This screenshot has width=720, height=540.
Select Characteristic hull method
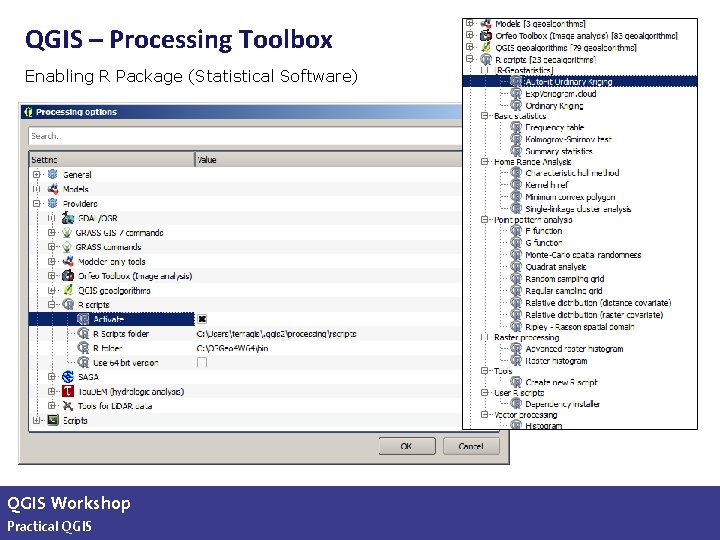click(572, 173)
